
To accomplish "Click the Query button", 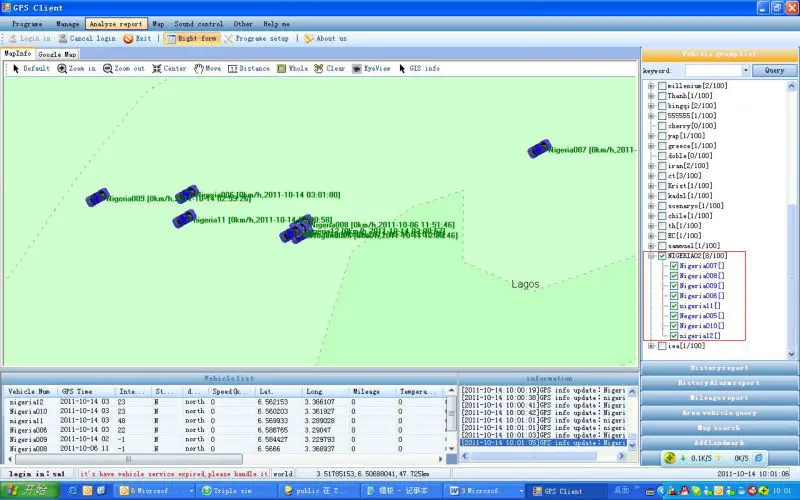I will point(774,70).
